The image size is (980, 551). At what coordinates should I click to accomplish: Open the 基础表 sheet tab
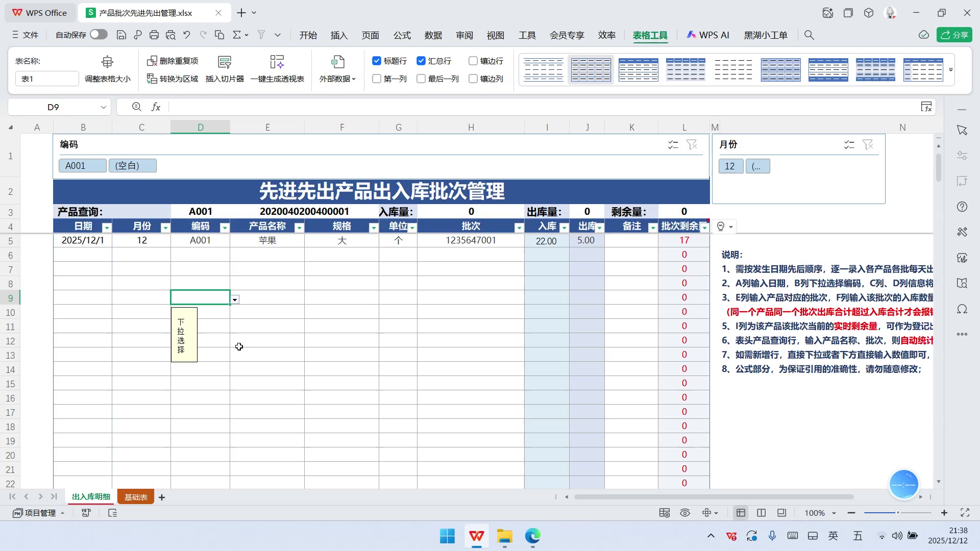pos(135,496)
